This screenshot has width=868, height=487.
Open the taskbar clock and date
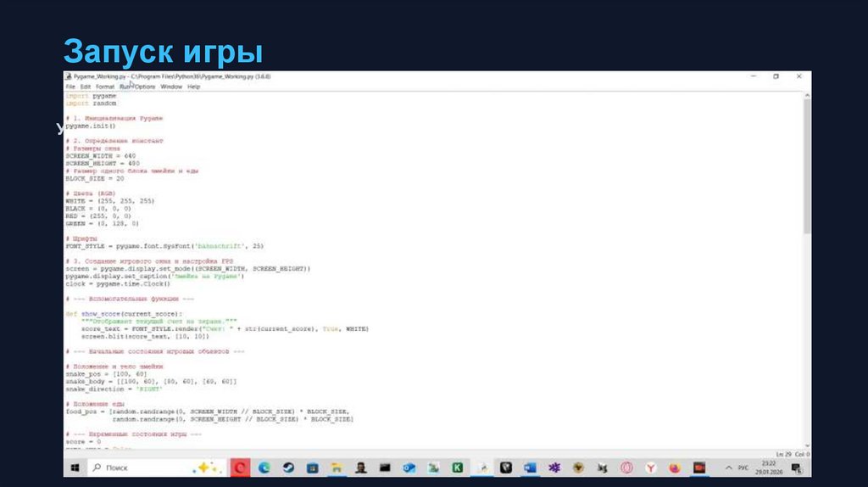pyautogui.click(x=769, y=467)
